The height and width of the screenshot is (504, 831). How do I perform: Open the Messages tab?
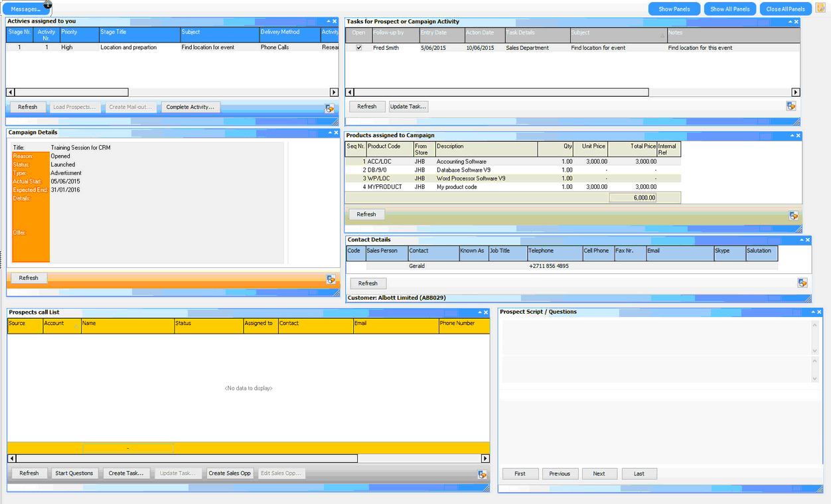click(x=27, y=9)
